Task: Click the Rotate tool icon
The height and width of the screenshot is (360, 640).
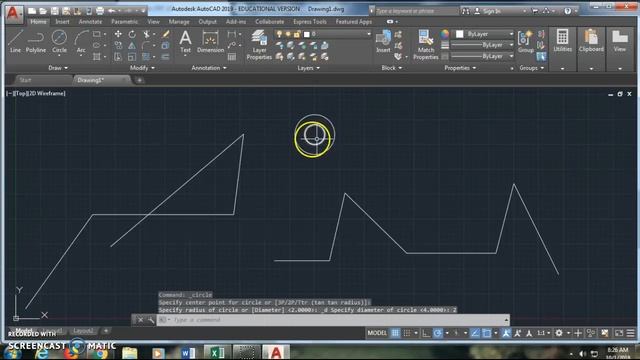Action: point(132,34)
